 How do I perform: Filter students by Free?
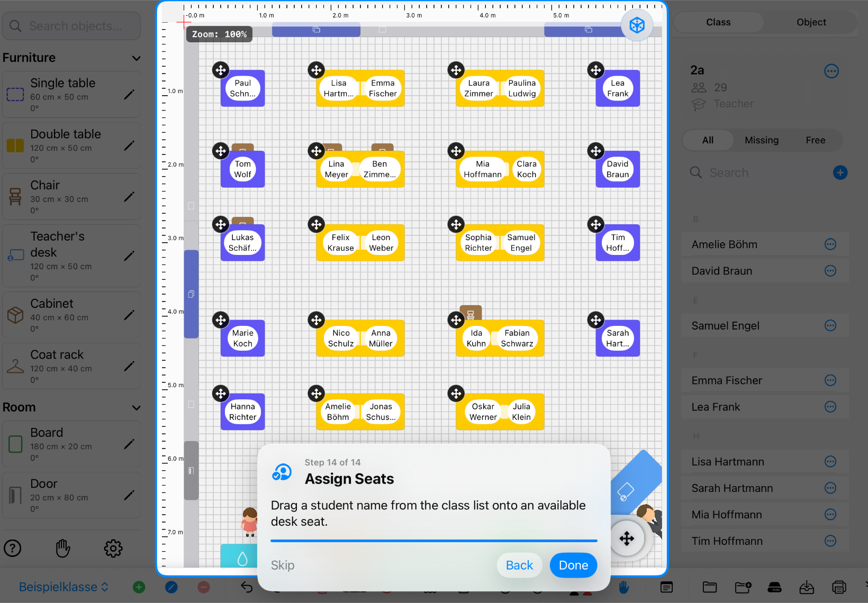pos(815,140)
